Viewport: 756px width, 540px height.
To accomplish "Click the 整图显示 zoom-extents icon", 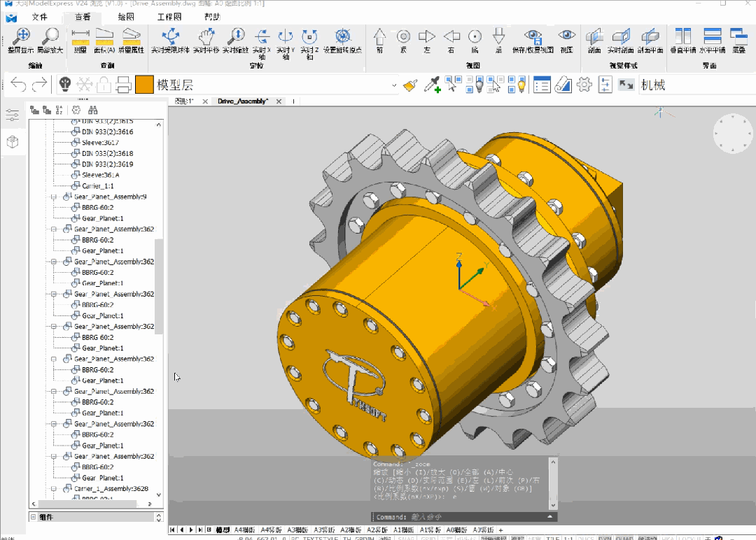I will 21,36.
